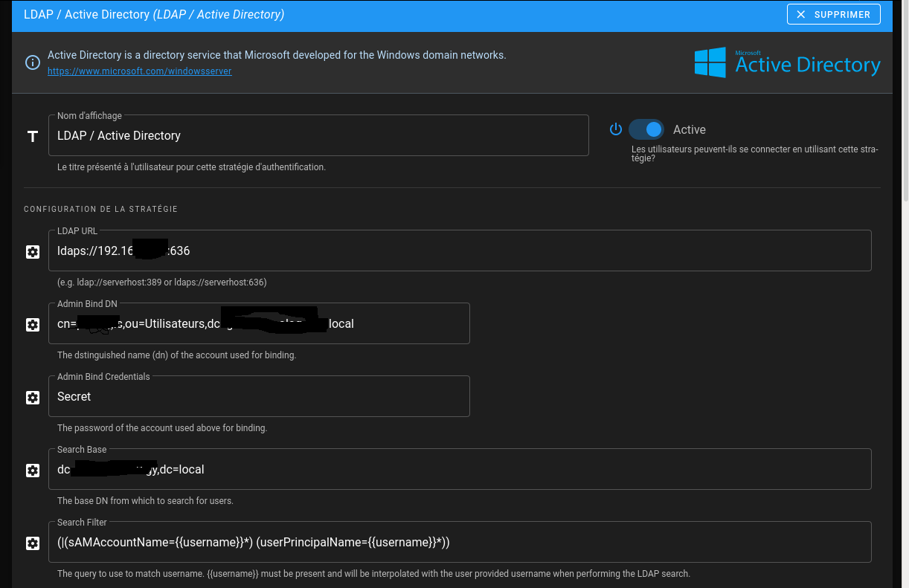Click the Microsoft Active Directory logo
The height and width of the screenshot is (588, 909).
pyautogui.click(x=787, y=62)
